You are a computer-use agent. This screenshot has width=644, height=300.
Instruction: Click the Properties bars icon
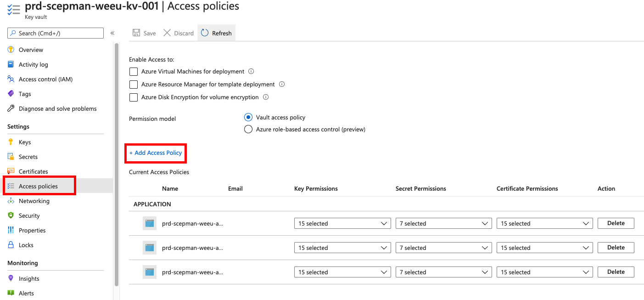click(x=11, y=230)
